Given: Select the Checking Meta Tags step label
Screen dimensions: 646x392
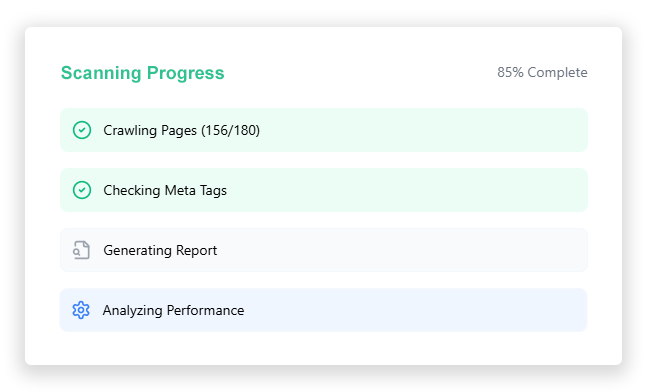Looking at the screenshot, I should pos(165,190).
